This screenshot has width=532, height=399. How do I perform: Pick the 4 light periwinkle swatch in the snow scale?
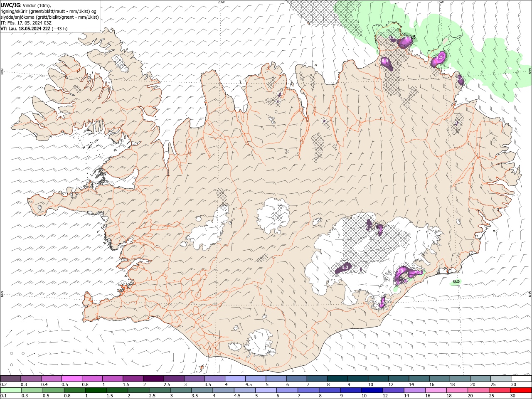(x=235, y=379)
